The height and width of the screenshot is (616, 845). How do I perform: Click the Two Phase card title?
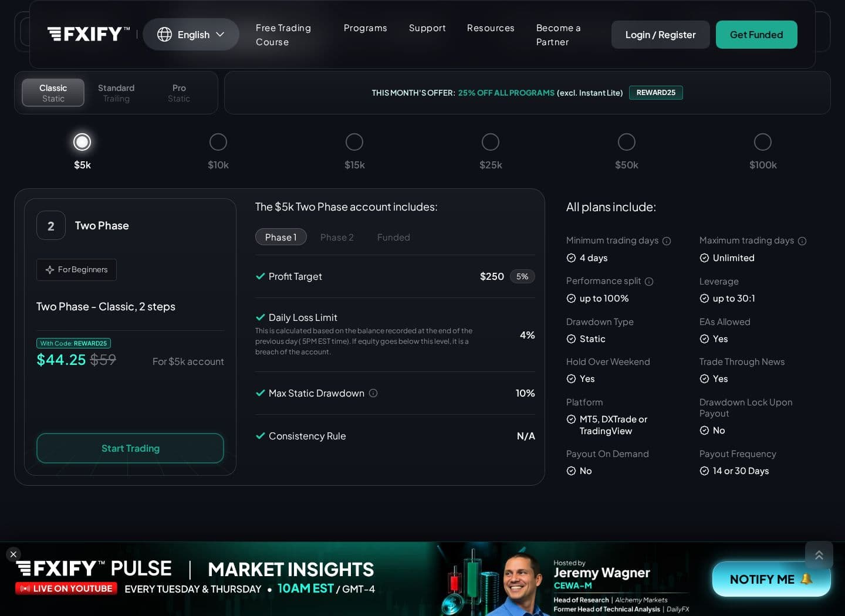pos(102,226)
